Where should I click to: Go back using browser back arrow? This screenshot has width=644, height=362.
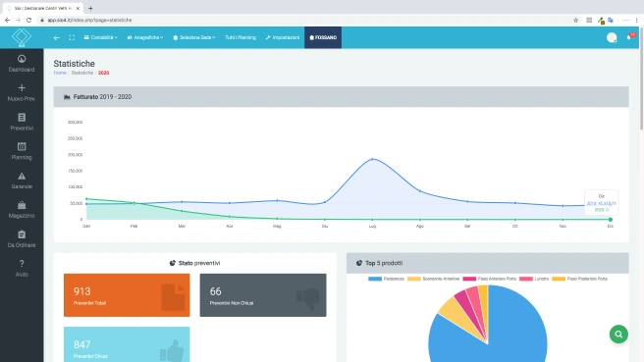coord(8,20)
